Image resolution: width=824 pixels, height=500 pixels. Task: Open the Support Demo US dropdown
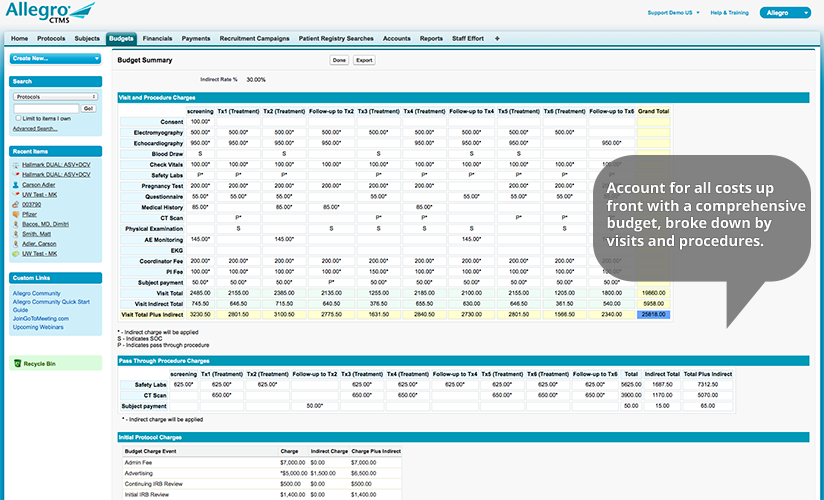point(673,13)
